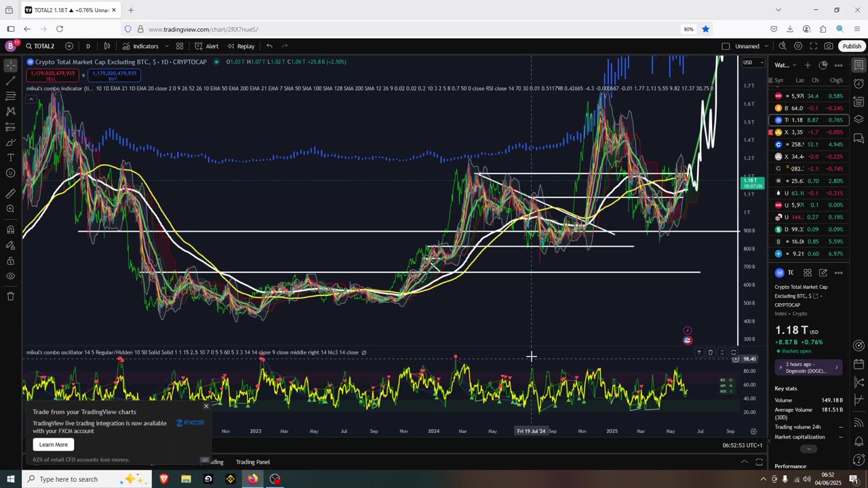Open the watchlist more options menu

coord(839,65)
